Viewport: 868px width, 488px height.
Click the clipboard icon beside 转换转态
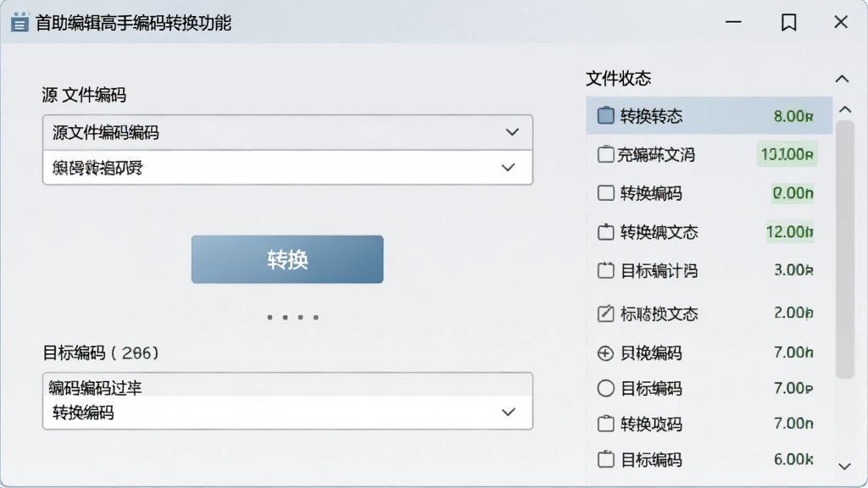coord(605,115)
